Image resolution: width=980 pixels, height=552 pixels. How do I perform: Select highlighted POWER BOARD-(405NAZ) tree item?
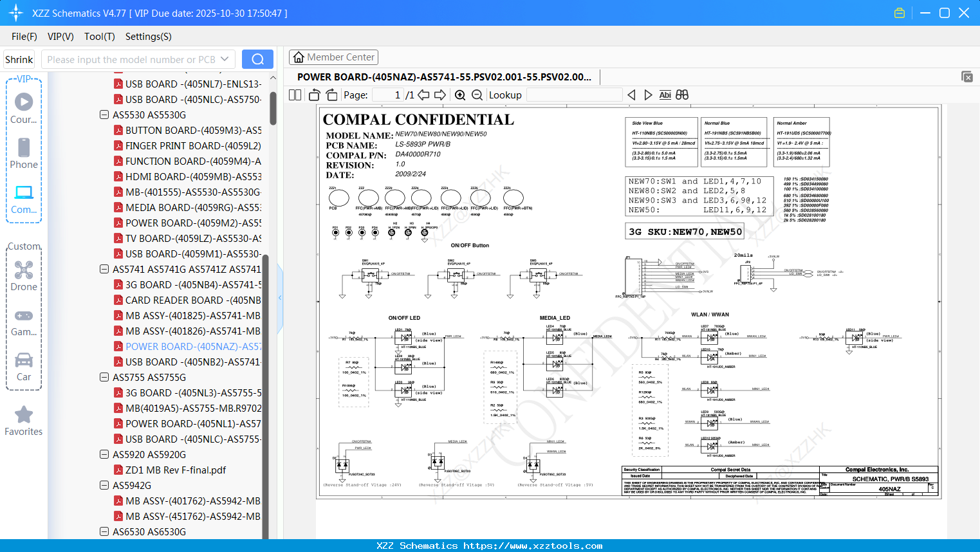click(x=193, y=346)
